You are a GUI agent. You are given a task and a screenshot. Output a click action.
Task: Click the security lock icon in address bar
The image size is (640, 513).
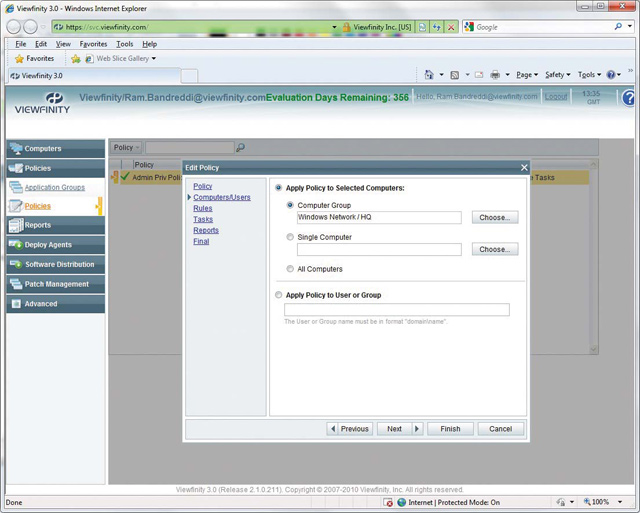tap(346, 27)
